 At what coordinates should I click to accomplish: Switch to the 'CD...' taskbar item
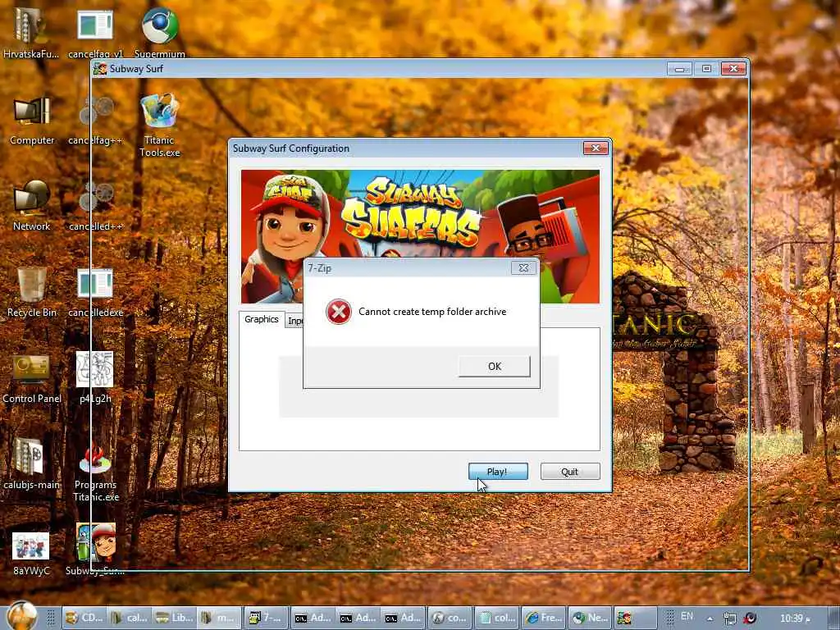(84, 618)
